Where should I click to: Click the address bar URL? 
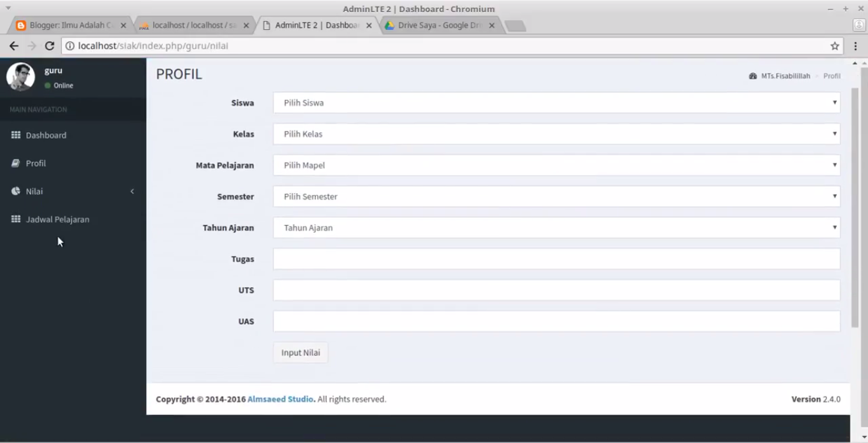[x=153, y=46]
